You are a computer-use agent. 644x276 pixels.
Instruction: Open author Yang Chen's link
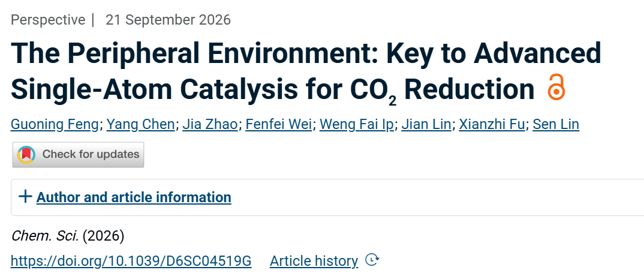140,124
